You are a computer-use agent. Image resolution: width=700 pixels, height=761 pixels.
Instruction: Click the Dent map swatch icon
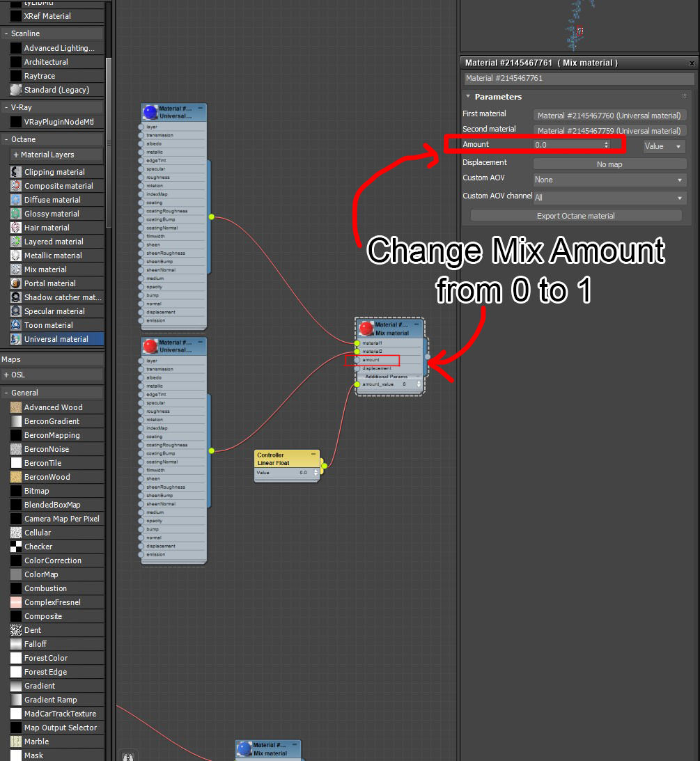16,630
